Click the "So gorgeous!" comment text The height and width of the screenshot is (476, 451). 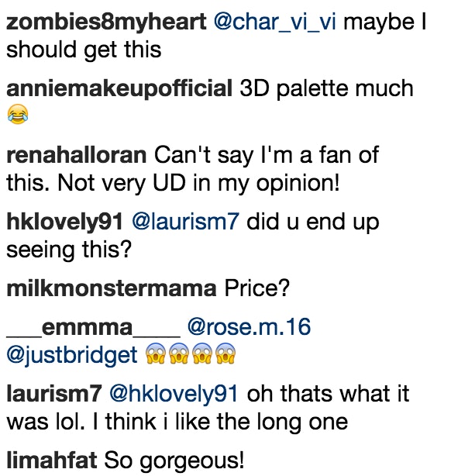[x=174, y=461]
